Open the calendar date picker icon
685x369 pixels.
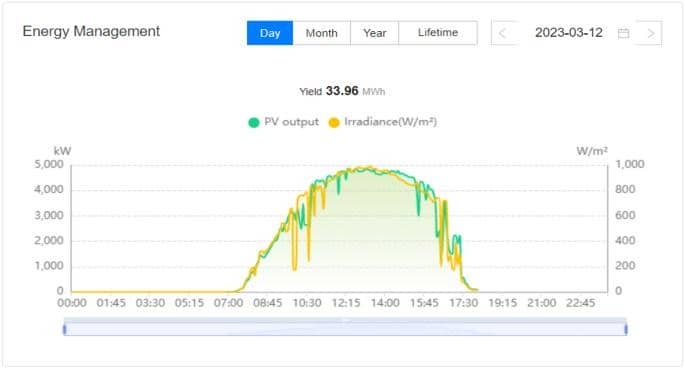tap(623, 33)
